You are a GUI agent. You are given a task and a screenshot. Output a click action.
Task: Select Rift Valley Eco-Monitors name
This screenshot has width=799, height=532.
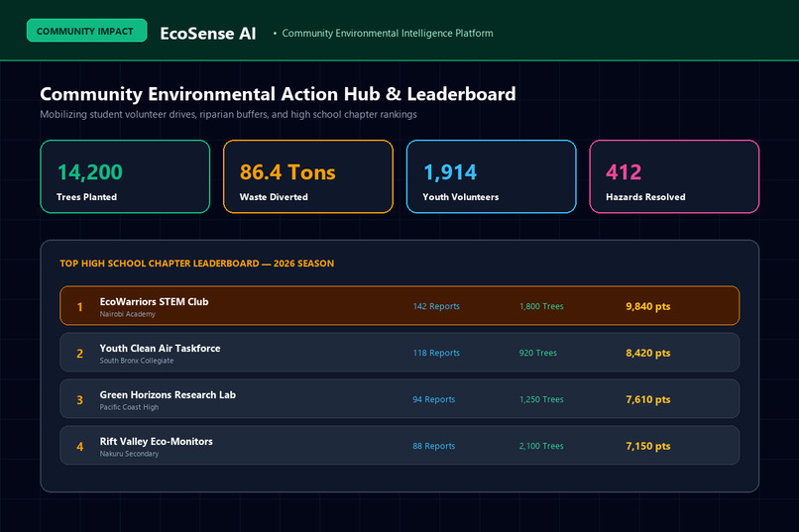coord(156,442)
